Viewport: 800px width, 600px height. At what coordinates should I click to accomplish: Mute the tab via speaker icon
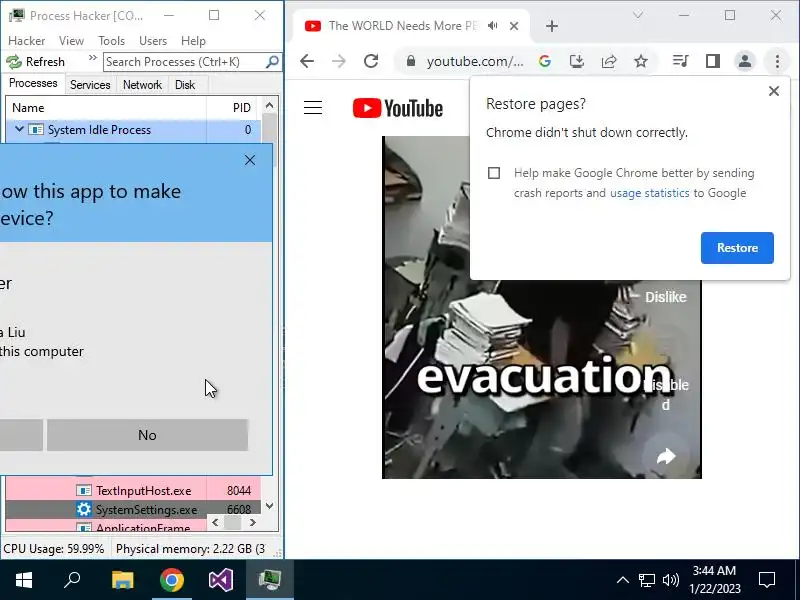point(492,26)
